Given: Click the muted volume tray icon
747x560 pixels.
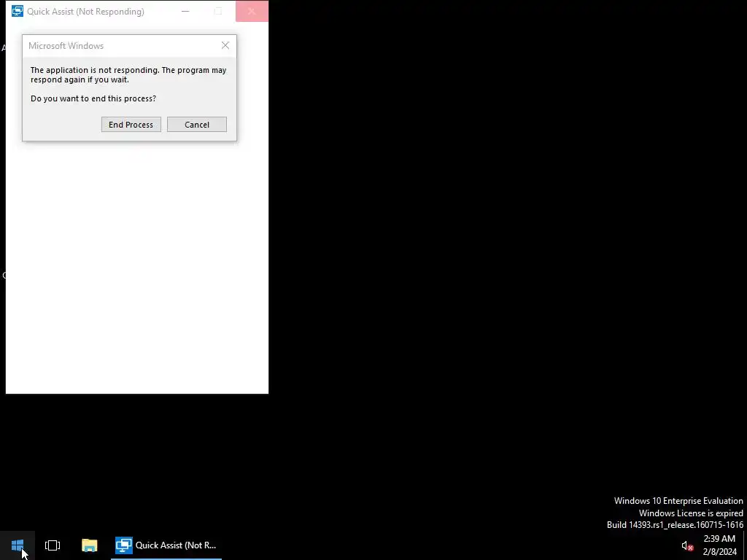Looking at the screenshot, I should coord(687,545).
